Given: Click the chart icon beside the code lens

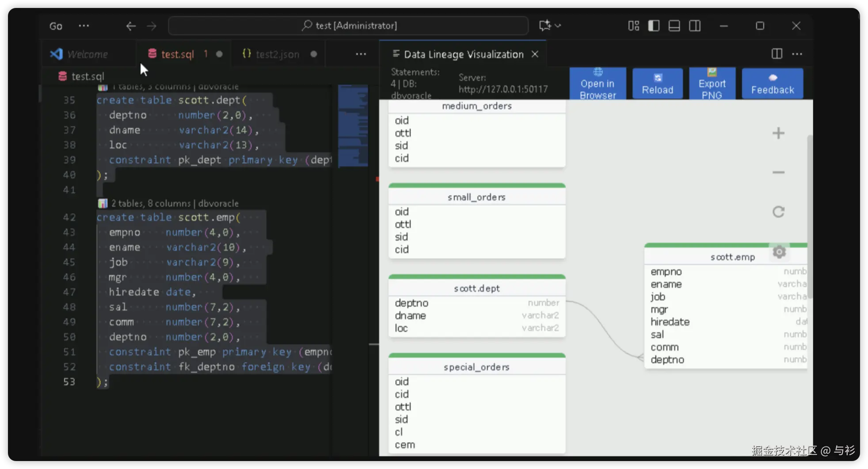Looking at the screenshot, I should 103,203.
